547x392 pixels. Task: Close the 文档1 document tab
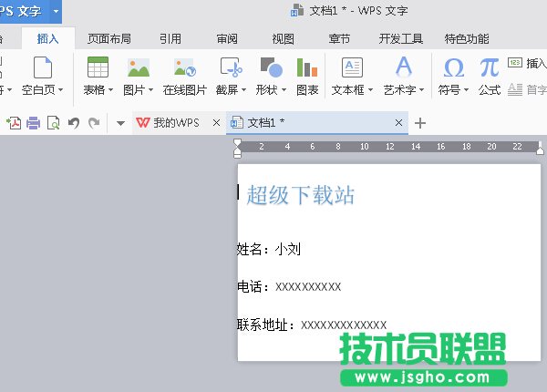coord(399,123)
